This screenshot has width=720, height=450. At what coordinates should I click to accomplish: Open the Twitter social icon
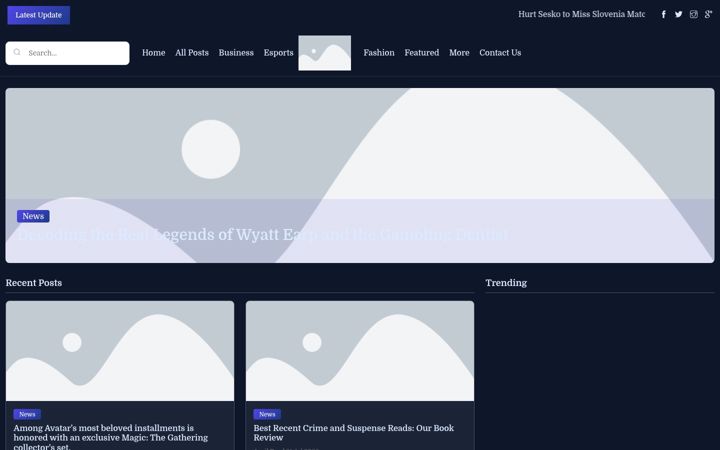[679, 14]
